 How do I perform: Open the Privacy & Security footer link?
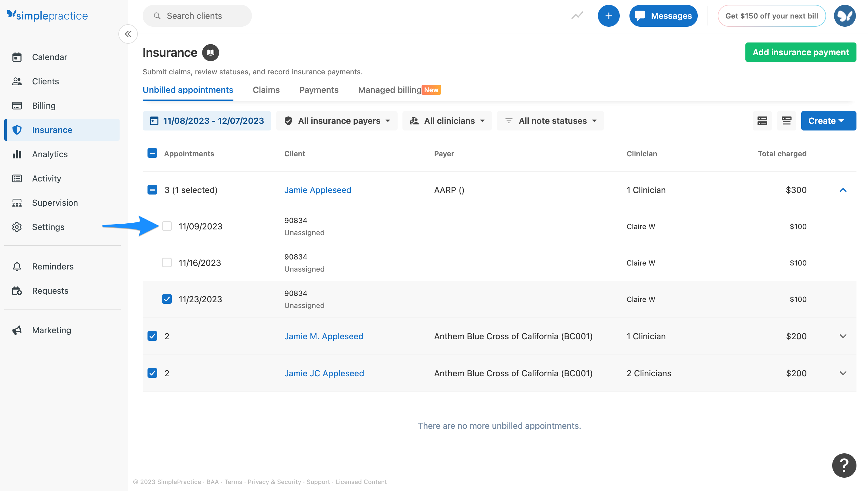click(274, 482)
